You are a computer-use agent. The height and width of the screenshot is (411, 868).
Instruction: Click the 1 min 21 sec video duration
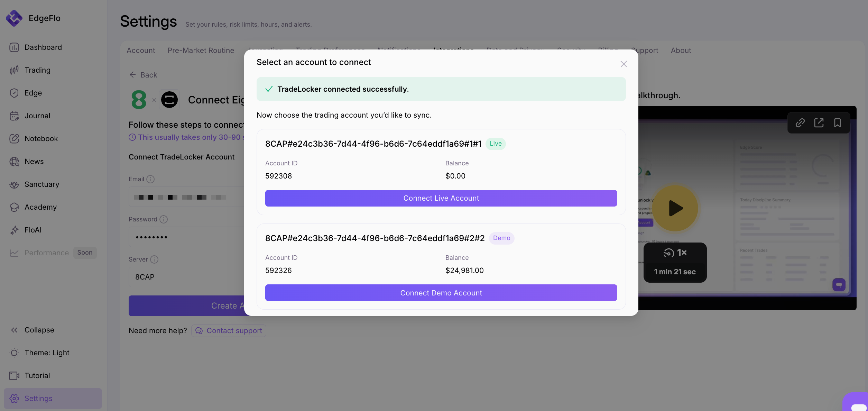point(675,272)
